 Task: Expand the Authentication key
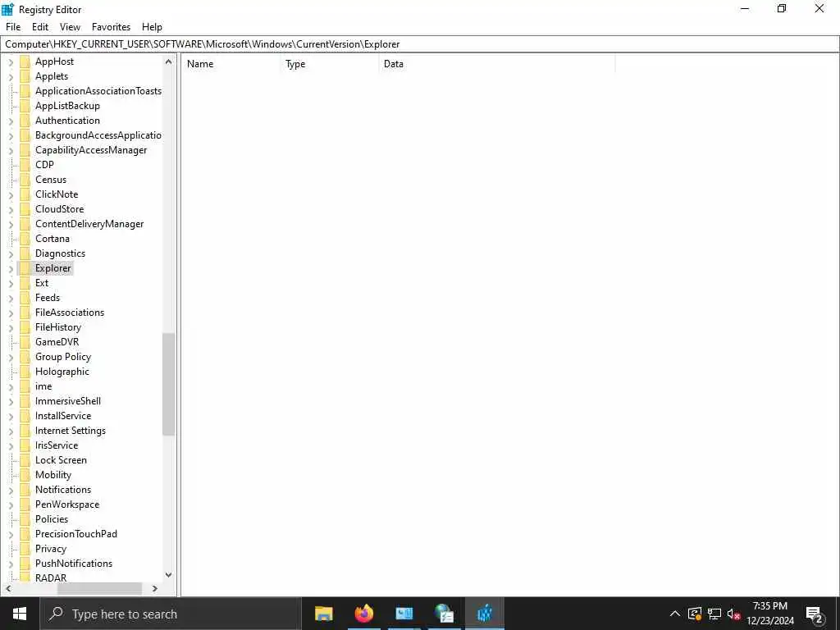[x=11, y=121]
